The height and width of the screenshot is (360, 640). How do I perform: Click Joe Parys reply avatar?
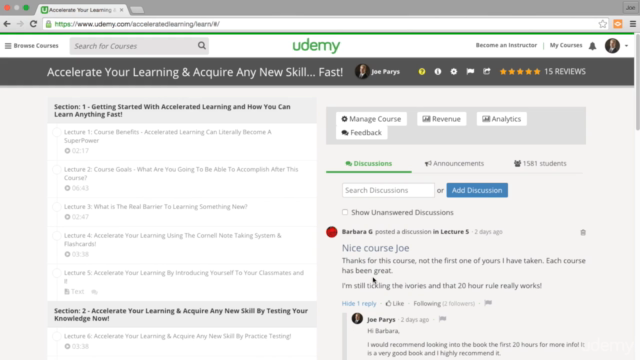click(357, 318)
